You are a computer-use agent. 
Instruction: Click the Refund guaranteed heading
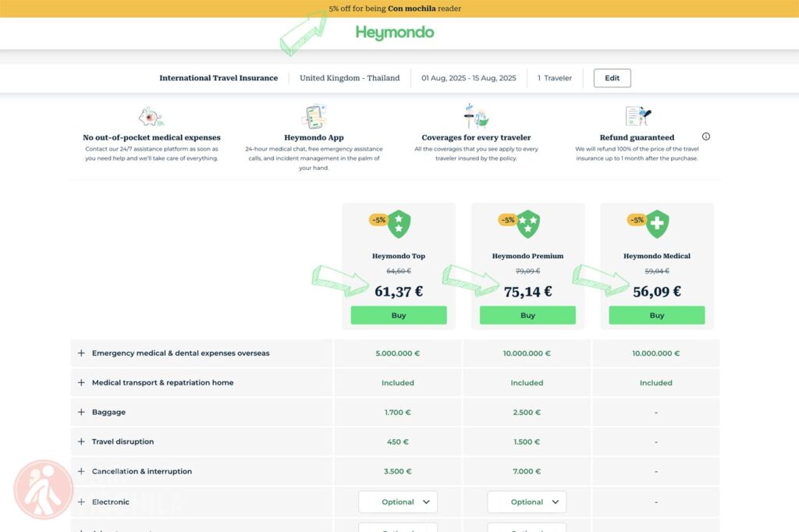(637, 137)
